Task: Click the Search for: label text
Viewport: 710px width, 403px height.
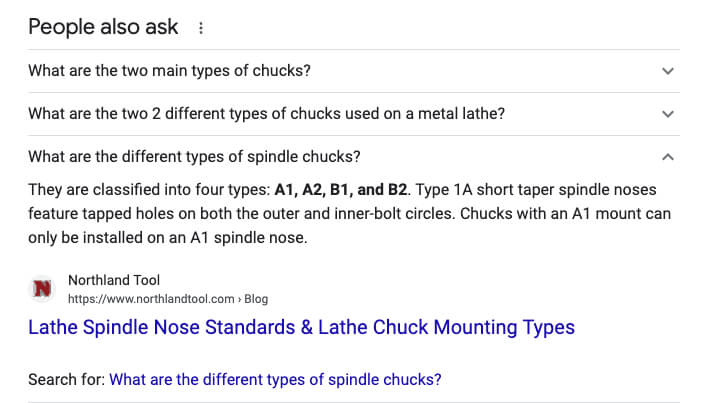Action: [x=67, y=379]
